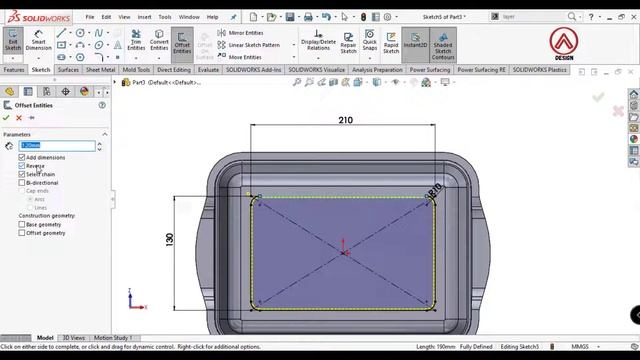Open the SOLIDWORKS Add-Ins tab

[253, 70]
